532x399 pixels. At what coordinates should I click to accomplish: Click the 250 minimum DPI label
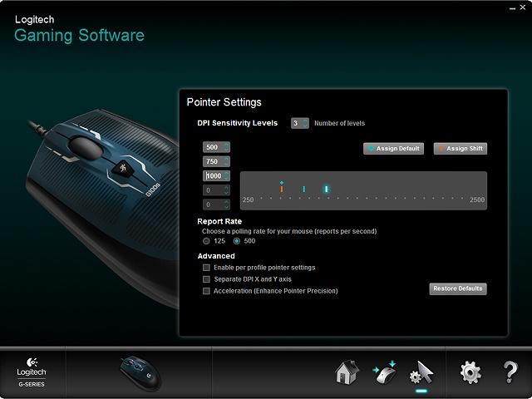click(248, 199)
